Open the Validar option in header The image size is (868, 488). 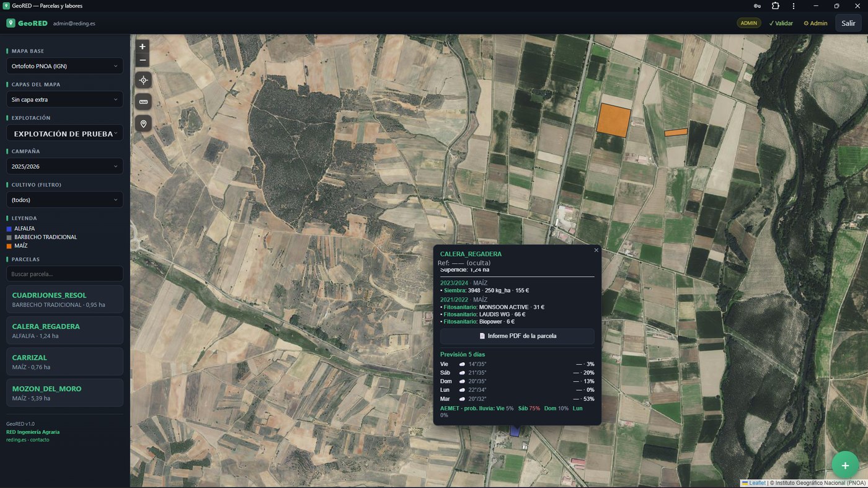point(781,23)
